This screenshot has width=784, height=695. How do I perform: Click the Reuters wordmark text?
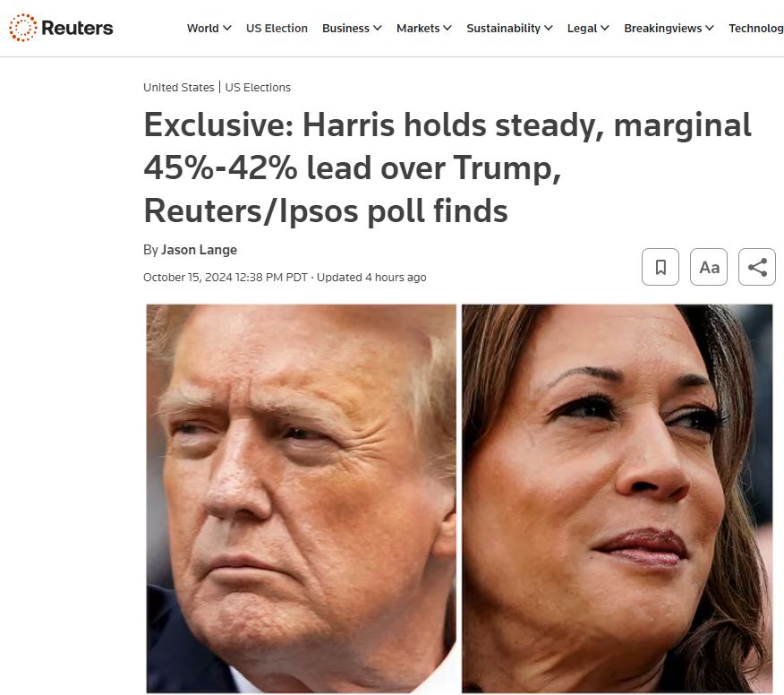(x=77, y=28)
